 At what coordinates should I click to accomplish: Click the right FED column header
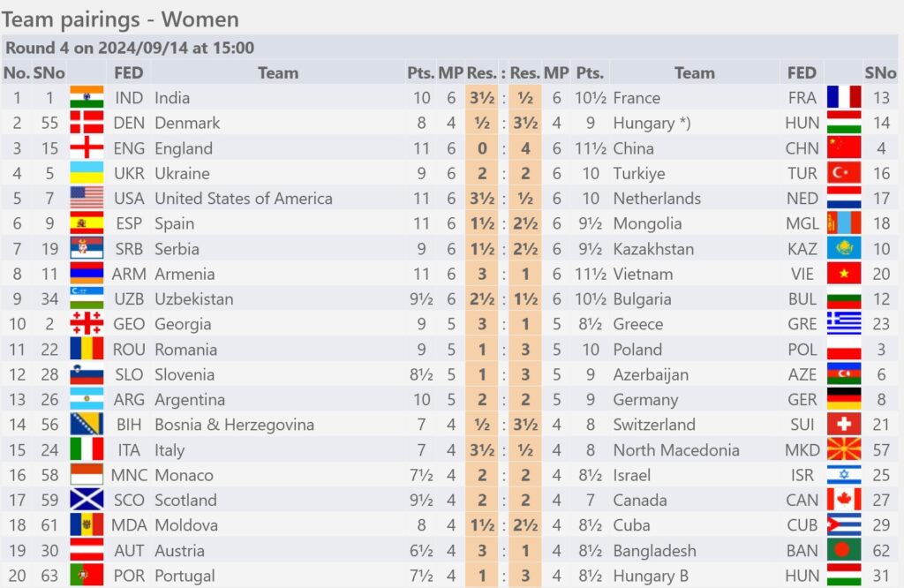tap(802, 72)
